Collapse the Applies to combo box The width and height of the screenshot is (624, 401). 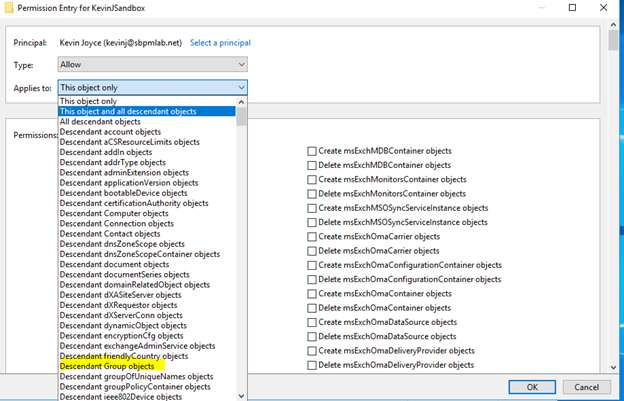click(x=152, y=88)
